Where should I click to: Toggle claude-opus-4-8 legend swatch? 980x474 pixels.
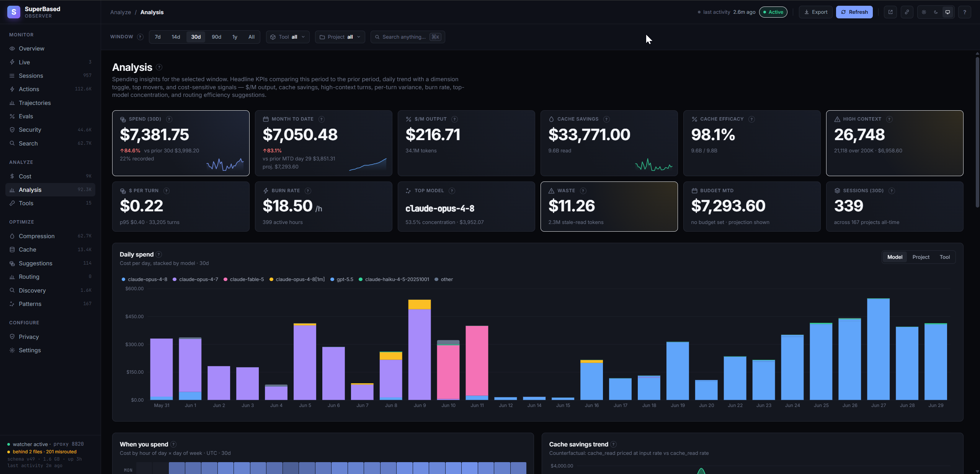[x=123, y=279]
